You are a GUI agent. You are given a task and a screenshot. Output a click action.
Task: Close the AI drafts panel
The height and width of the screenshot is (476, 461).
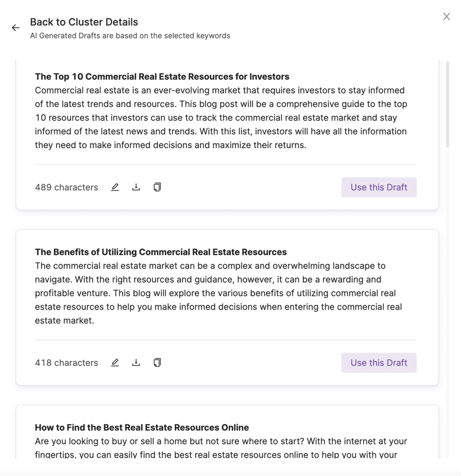(x=446, y=17)
